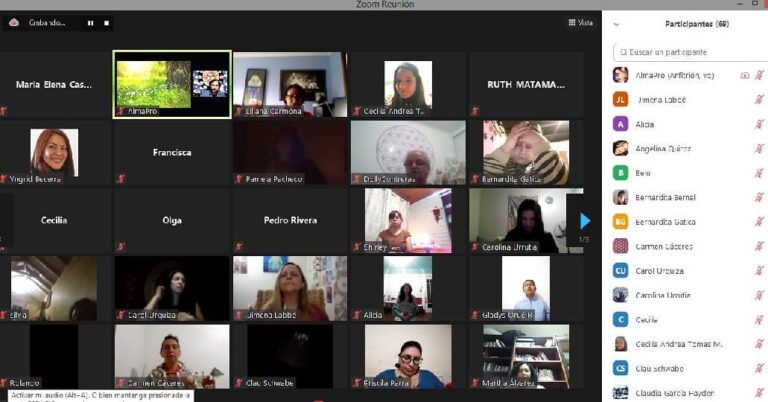The height and width of the screenshot is (402, 768).
Task: Click the CS avatar of Clau Schwabe
Action: pyautogui.click(x=621, y=368)
